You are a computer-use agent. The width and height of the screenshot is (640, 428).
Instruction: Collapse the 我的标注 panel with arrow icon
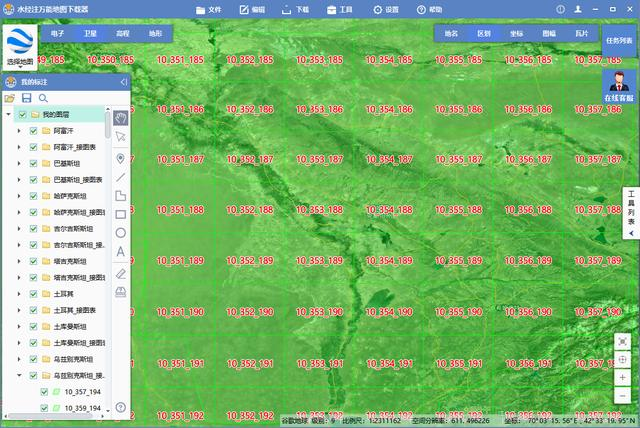124,82
